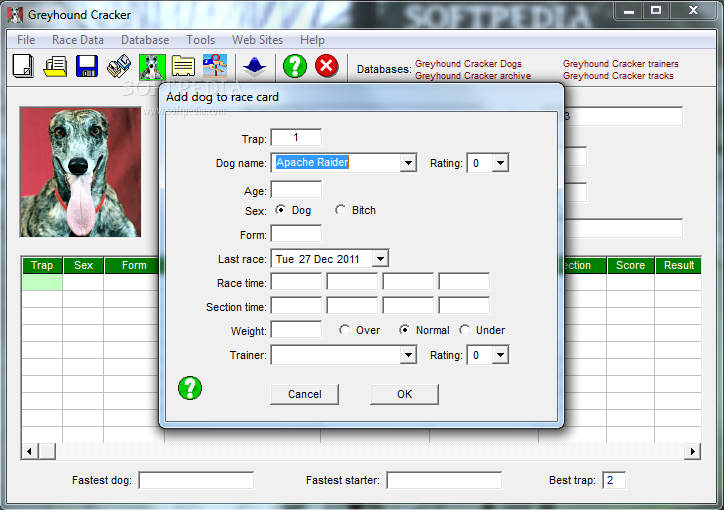Viewport: 724px width, 510px height.
Task: Click Greyhound Cracker trainers database text
Action: point(621,64)
